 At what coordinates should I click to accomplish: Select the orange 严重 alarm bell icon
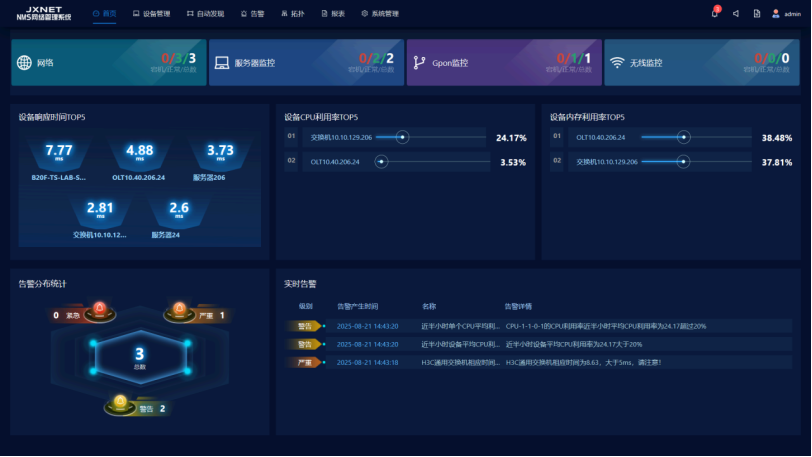click(x=180, y=308)
